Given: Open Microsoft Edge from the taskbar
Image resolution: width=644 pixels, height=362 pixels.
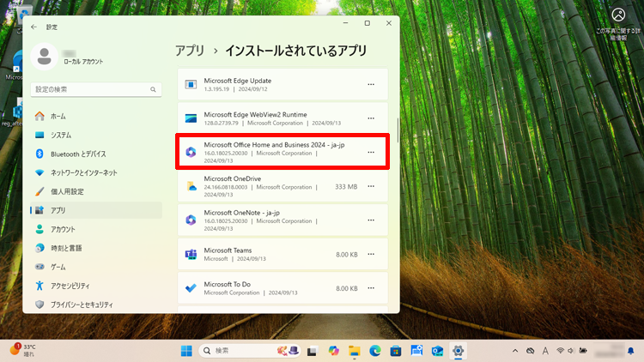Looking at the screenshot, I should [x=374, y=351].
